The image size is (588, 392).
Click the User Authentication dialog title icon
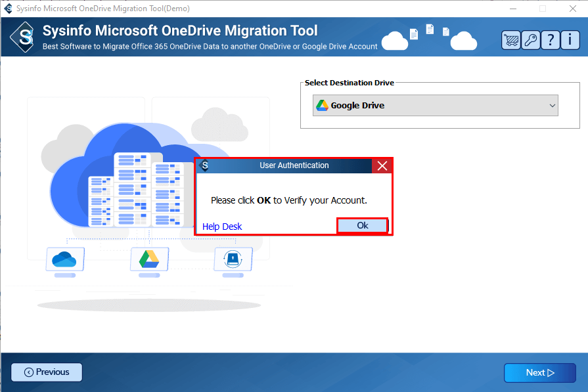(x=205, y=165)
